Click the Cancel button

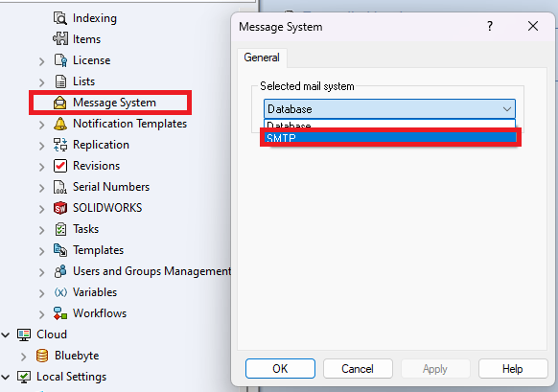(358, 369)
